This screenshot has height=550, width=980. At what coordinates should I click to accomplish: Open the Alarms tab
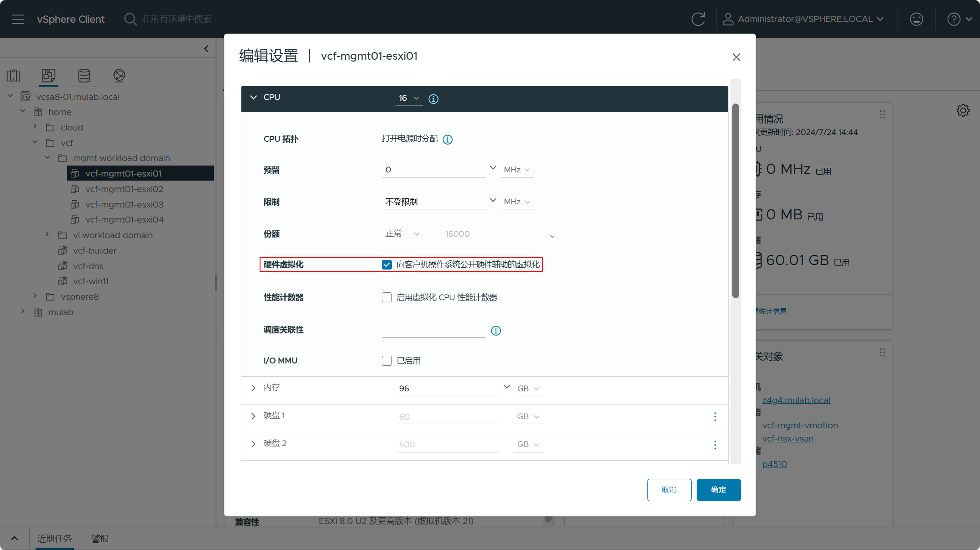coord(100,539)
